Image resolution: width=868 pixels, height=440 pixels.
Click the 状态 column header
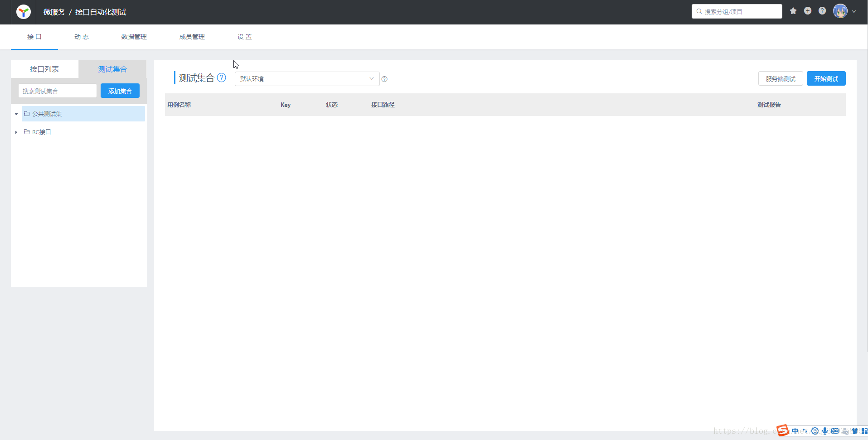(x=332, y=105)
